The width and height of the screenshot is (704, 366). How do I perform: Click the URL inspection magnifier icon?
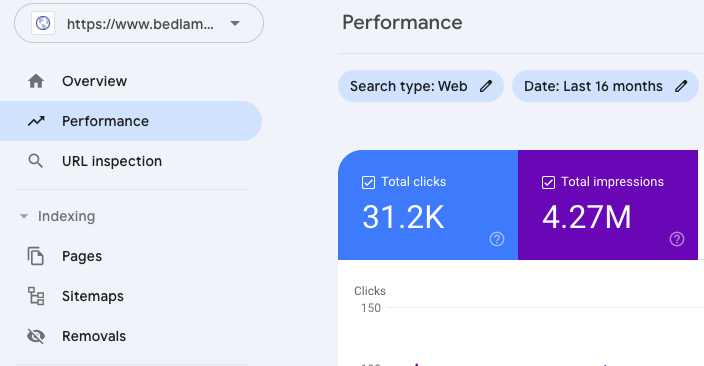click(x=36, y=161)
